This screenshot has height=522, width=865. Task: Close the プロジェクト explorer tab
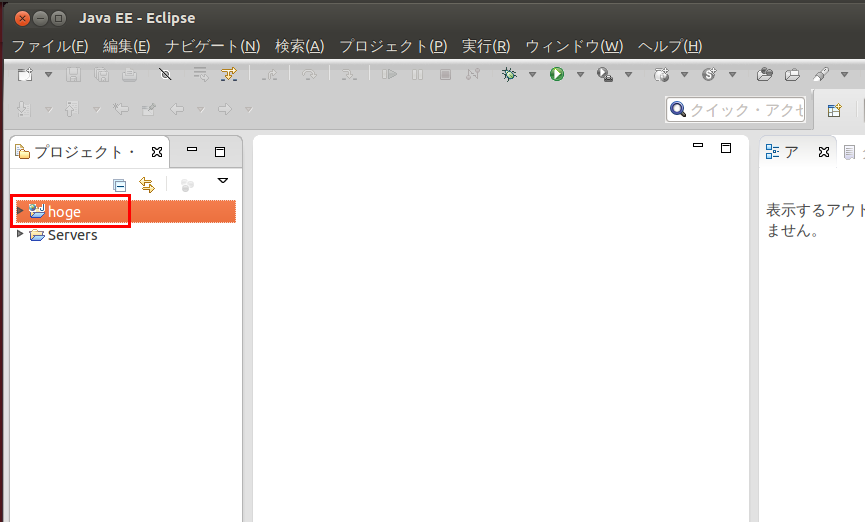click(x=157, y=152)
